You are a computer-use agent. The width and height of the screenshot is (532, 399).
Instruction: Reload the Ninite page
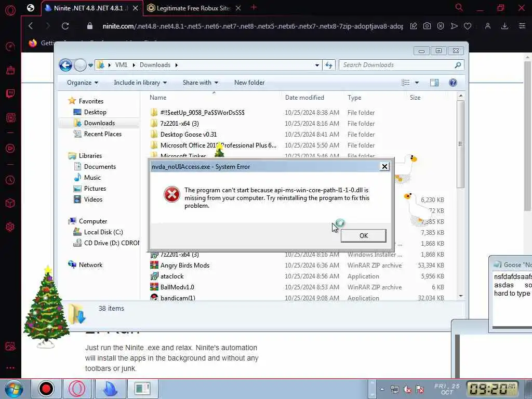pos(65,26)
